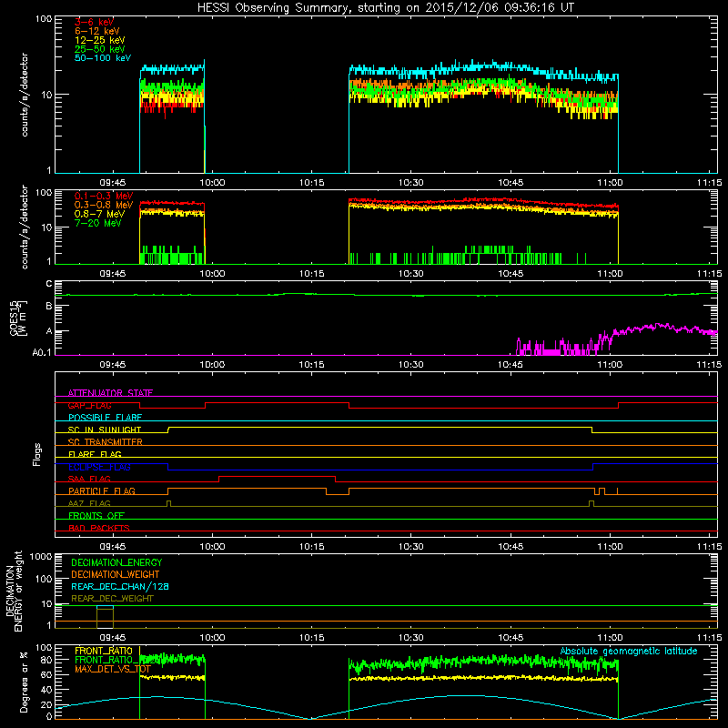This screenshot has width=728, height=728.
Task: Select 11:00 tick under the MeV panel
Action: 610,274
